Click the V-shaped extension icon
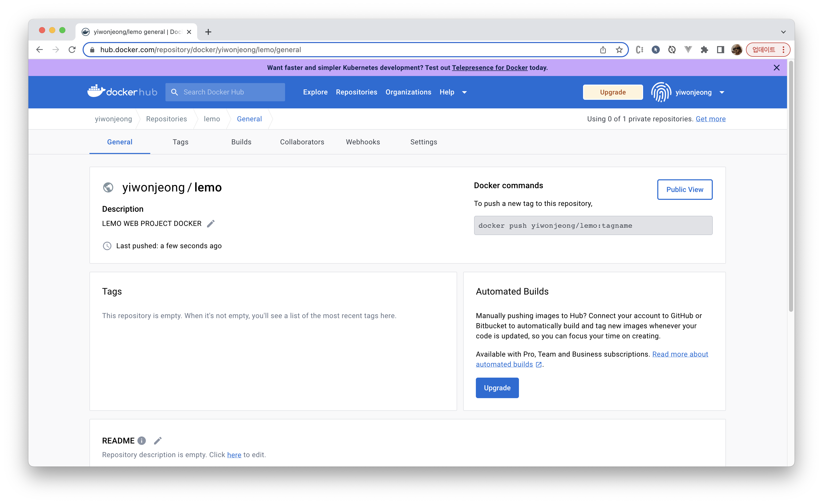The width and height of the screenshot is (823, 504). point(688,50)
